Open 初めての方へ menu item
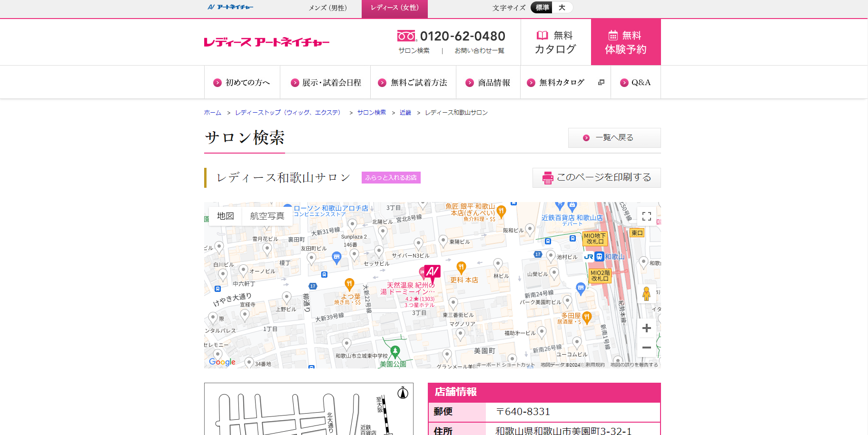The image size is (868, 435). coord(242,82)
